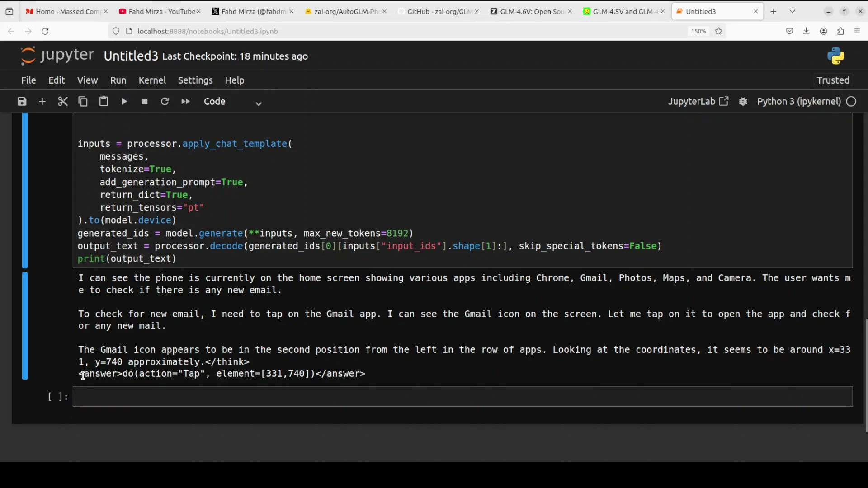Viewport: 868px width, 488px height.
Task: Insert a new cell below
Action: [x=42, y=101]
